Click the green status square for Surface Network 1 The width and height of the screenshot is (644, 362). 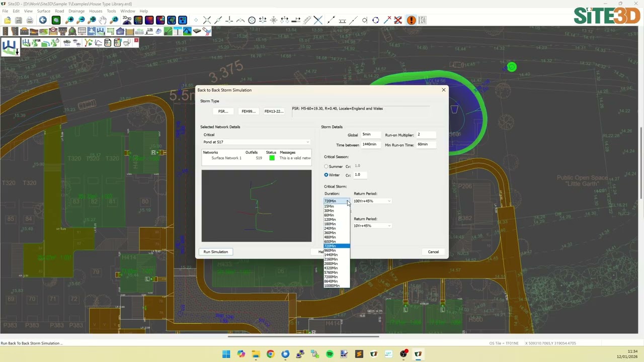(272, 158)
